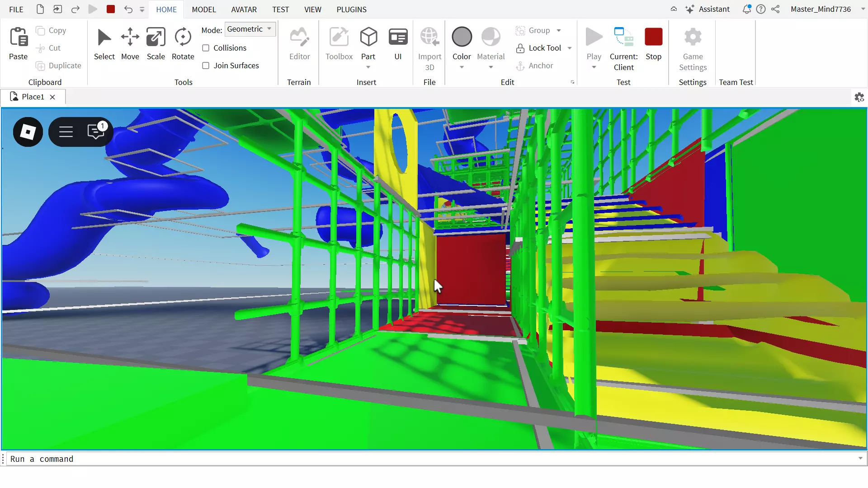Expand the Part type dropdown arrow

368,67
